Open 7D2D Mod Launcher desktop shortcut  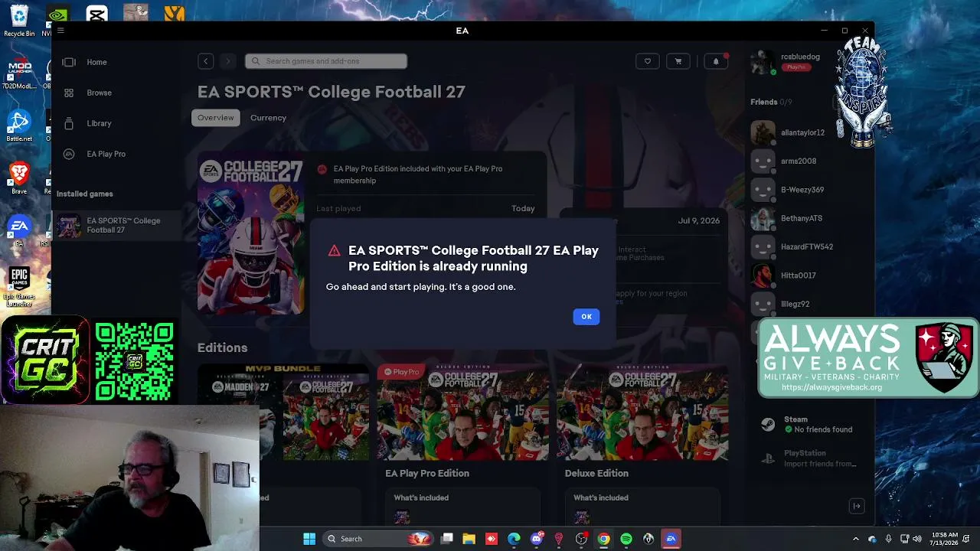pyautogui.click(x=19, y=73)
